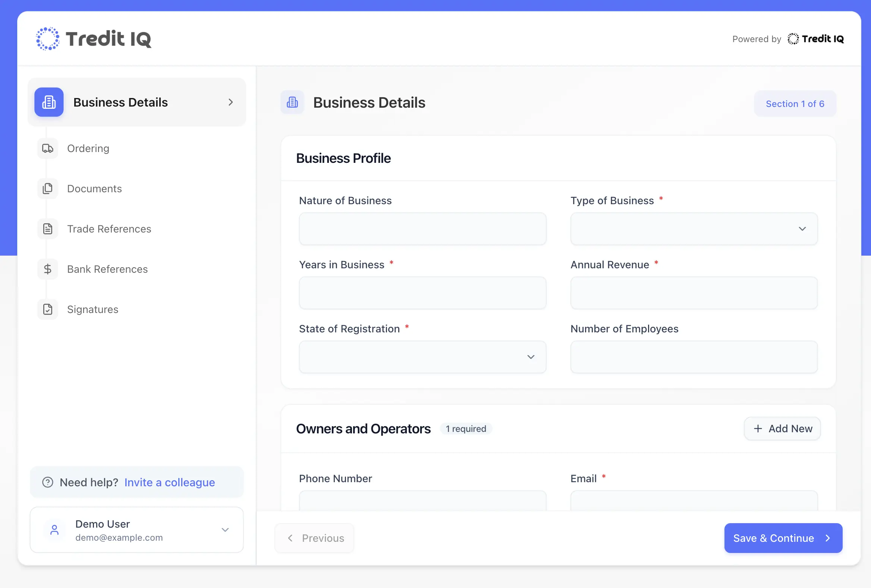Viewport: 871px width, 588px height.
Task: Click the Bank References dollar icon
Action: (x=48, y=269)
